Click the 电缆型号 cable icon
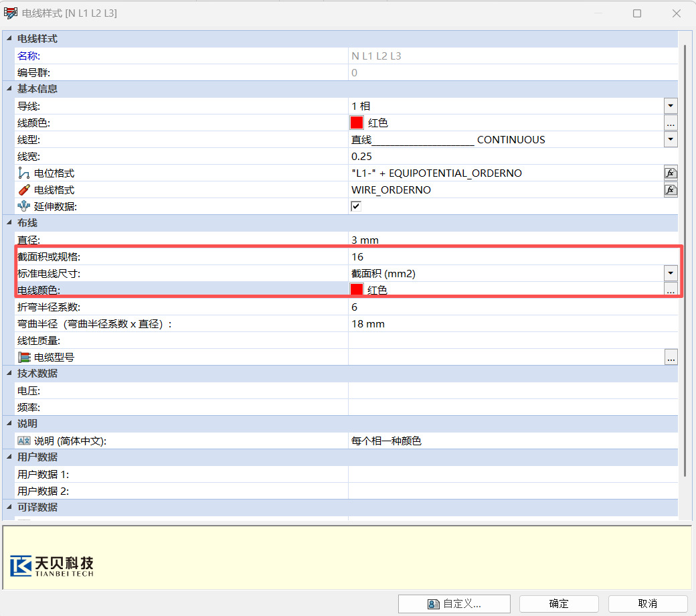 pyautogui.click(x=24, y=358)
